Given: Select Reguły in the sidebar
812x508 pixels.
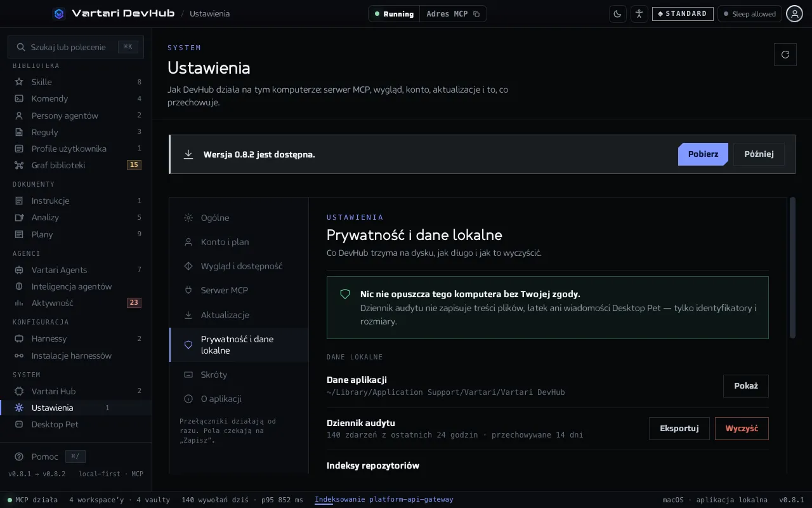Looking at the screenshot, I should pos(76,132).
